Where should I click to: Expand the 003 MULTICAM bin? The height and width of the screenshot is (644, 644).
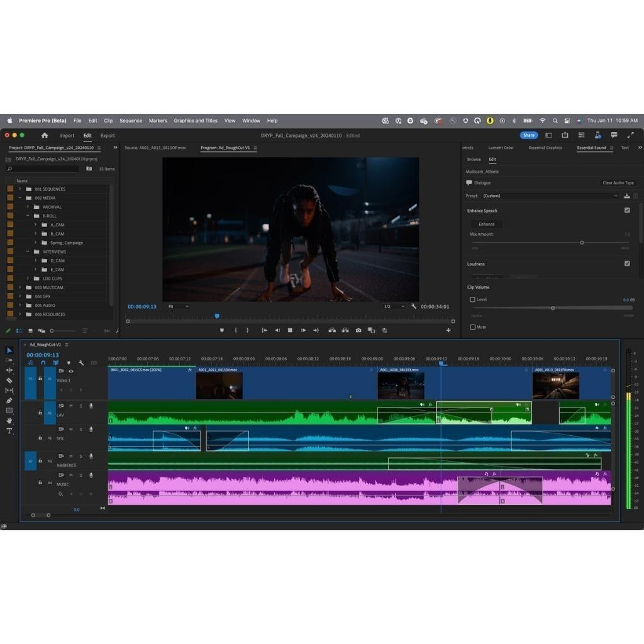pyautogui.click(x=20, y=287)
